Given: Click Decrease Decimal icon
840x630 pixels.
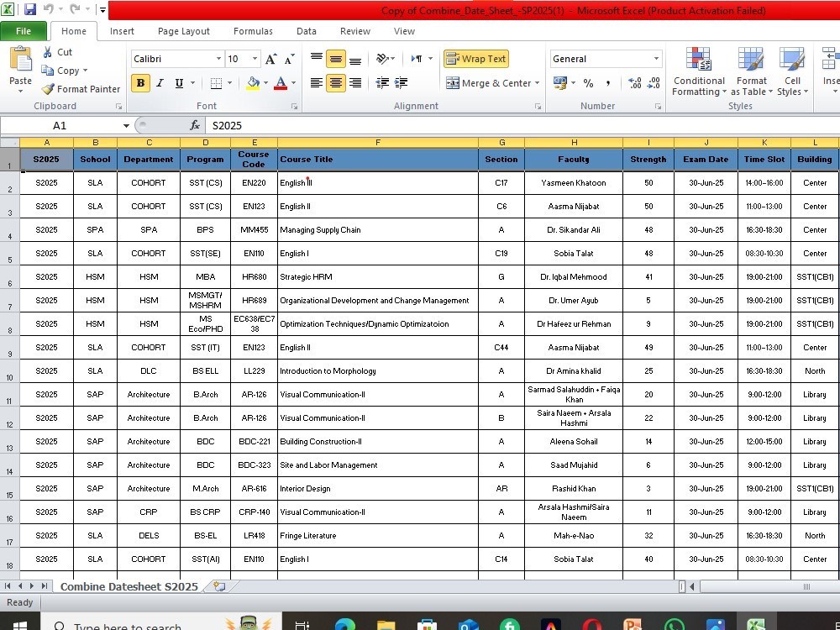Looking at the screenshot, I should click(x=654, y=83).
